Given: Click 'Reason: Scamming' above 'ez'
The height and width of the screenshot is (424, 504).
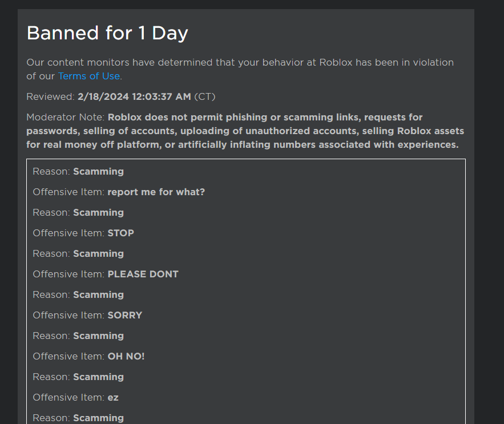Looking at the screenshot, I should [78, 377].
